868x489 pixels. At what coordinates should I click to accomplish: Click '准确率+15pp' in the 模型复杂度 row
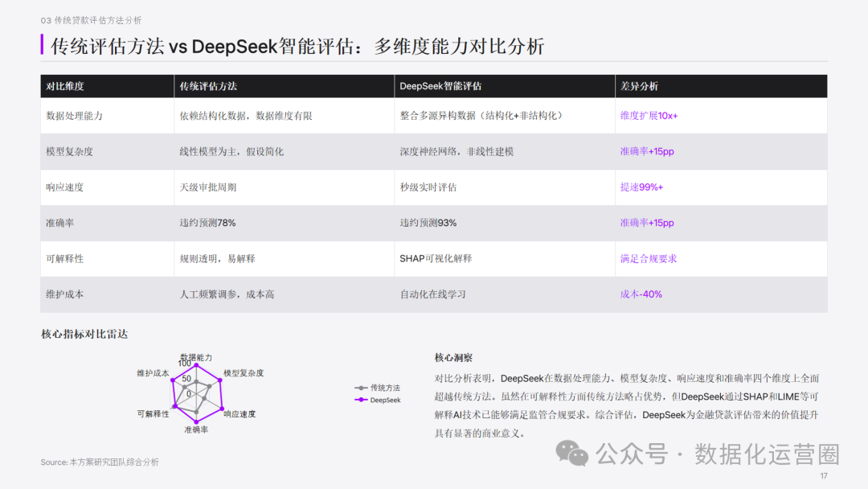pos(646,152)
